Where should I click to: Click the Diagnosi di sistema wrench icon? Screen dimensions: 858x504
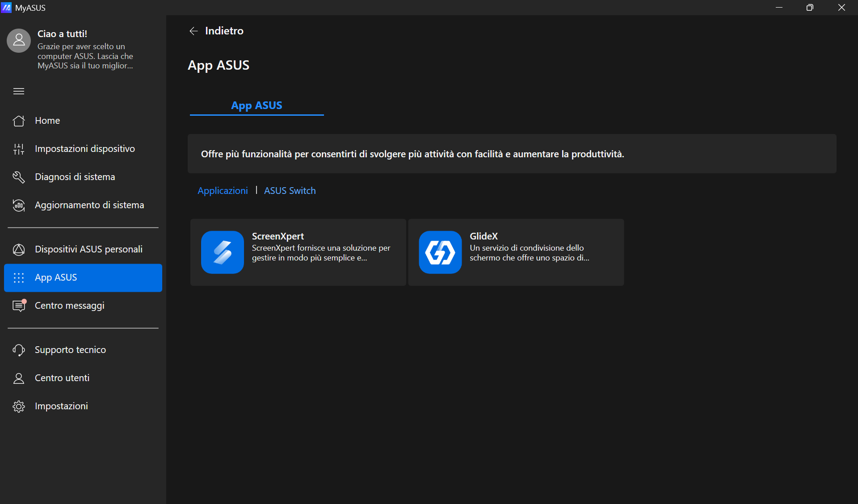point(19,177)
